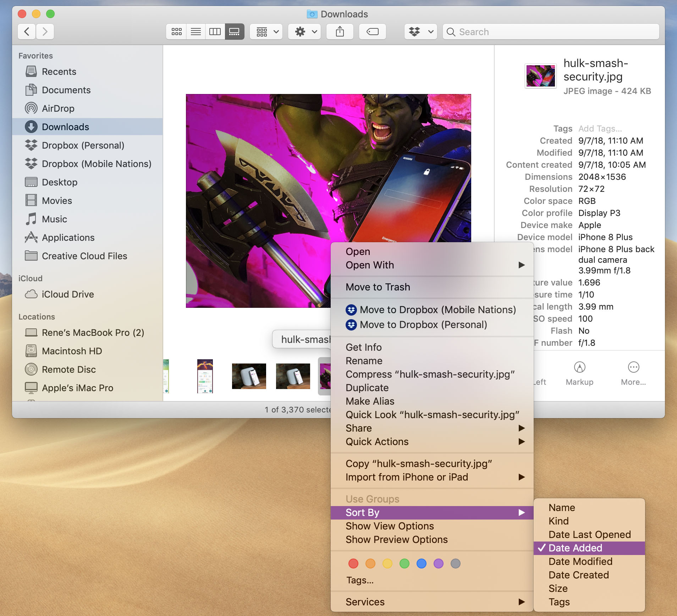This screenshot has height=616, width=677.
Task: Expand the Services submenu
Action: click(432, 602)
